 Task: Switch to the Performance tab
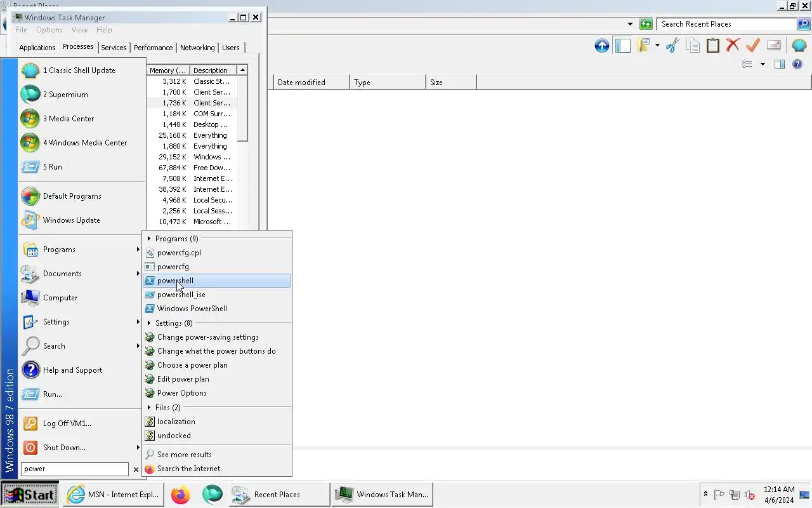153,48
